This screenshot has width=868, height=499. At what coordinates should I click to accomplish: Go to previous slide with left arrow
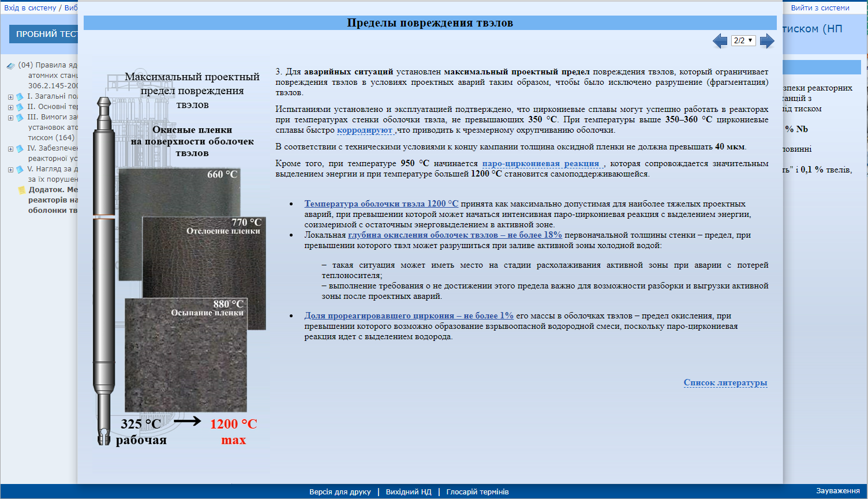point(720,40)
